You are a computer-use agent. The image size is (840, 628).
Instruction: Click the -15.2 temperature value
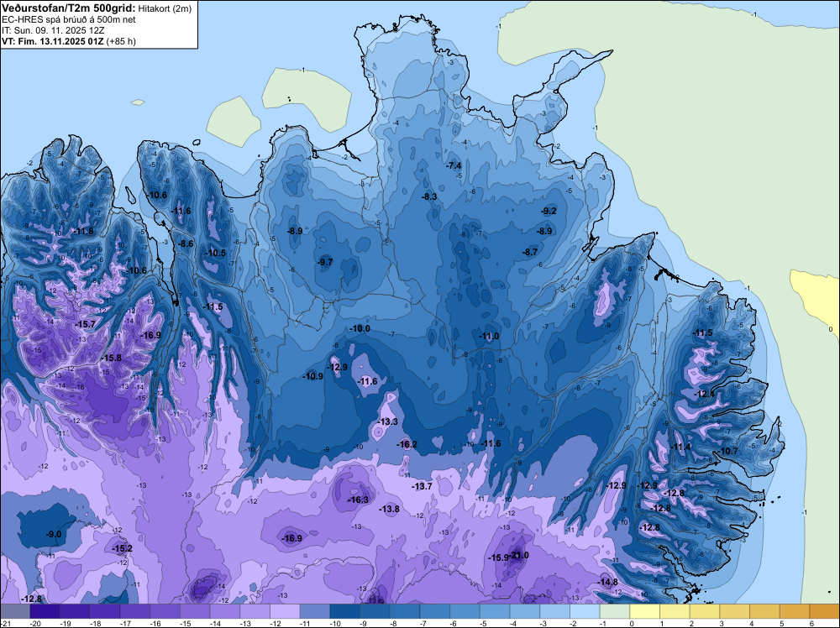click(122, 549)
